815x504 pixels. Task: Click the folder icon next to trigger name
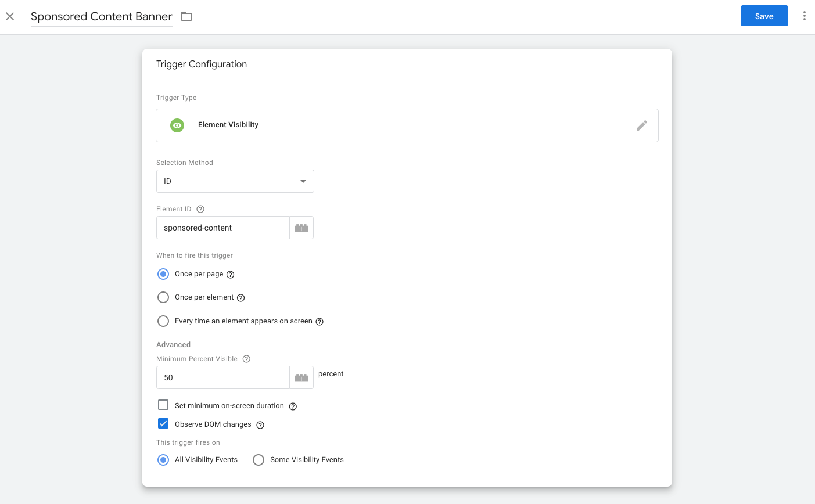(x=186, y=16)
